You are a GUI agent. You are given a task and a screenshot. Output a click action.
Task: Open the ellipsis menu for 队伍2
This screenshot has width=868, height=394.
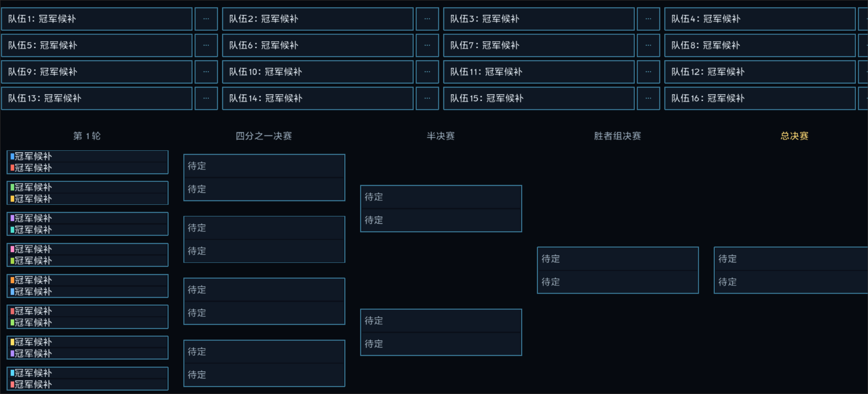coord(427,19)
